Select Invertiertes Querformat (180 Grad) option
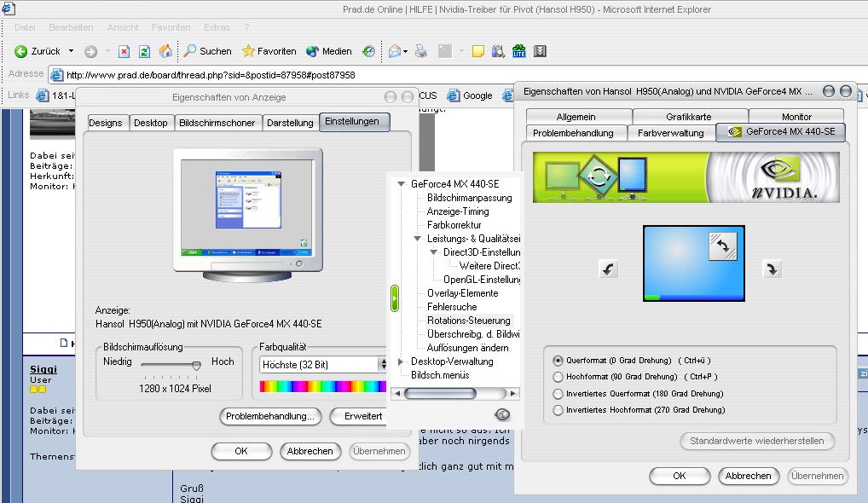This screenshot has height=503, width=868. pos(558,394)
